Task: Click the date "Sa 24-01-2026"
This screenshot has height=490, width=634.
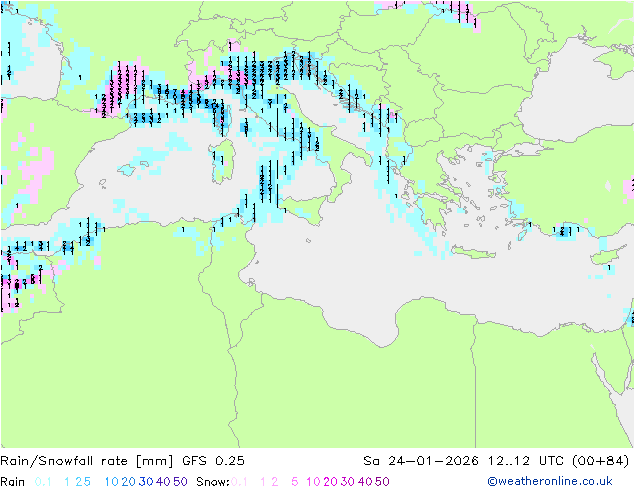Action: point(421,461)
